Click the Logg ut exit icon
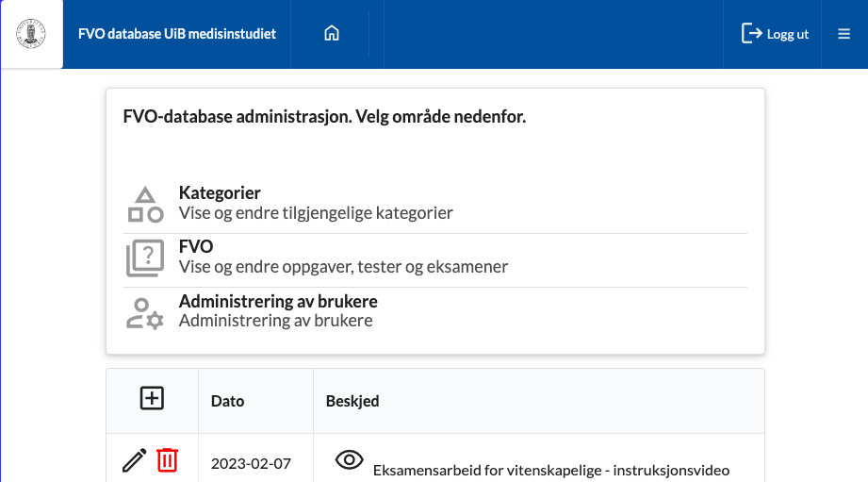Screen dimensions: 868x482 [x=751, y=34]
